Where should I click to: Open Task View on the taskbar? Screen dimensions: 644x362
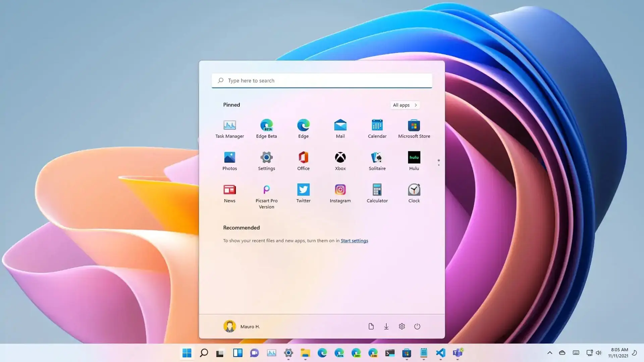click(220, 353)
